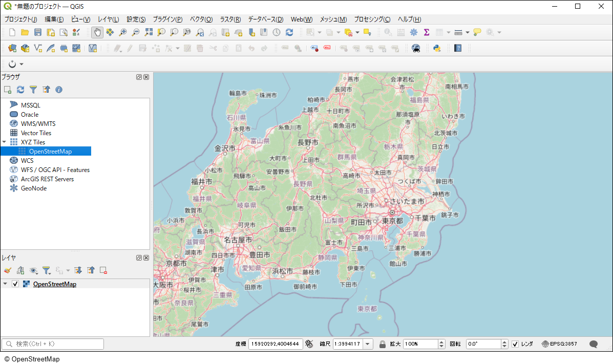The height and width of the screenshot is (364, 613).
Task: Select the Zoom Out magnifier tool
Action: point(136,32)
